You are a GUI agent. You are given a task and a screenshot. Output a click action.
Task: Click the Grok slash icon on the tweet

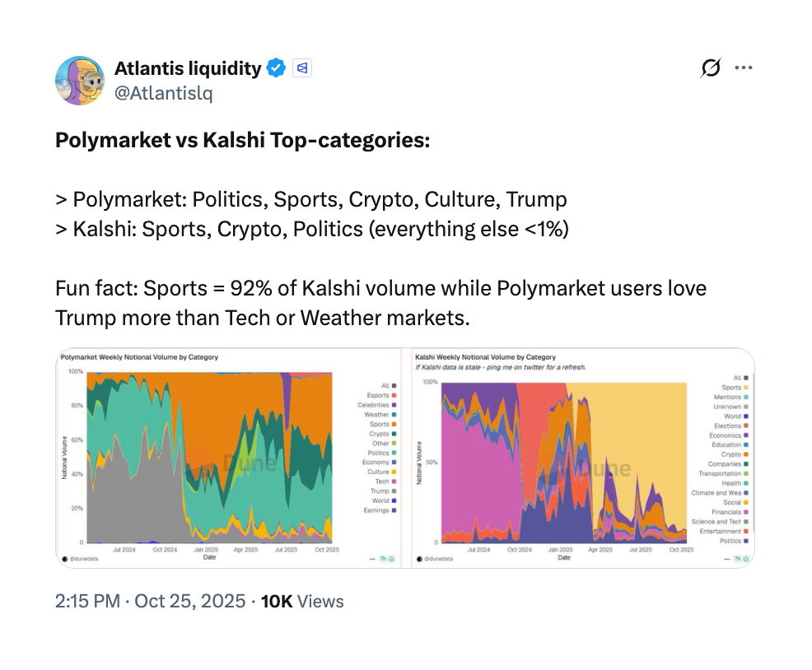coord(709,68)
